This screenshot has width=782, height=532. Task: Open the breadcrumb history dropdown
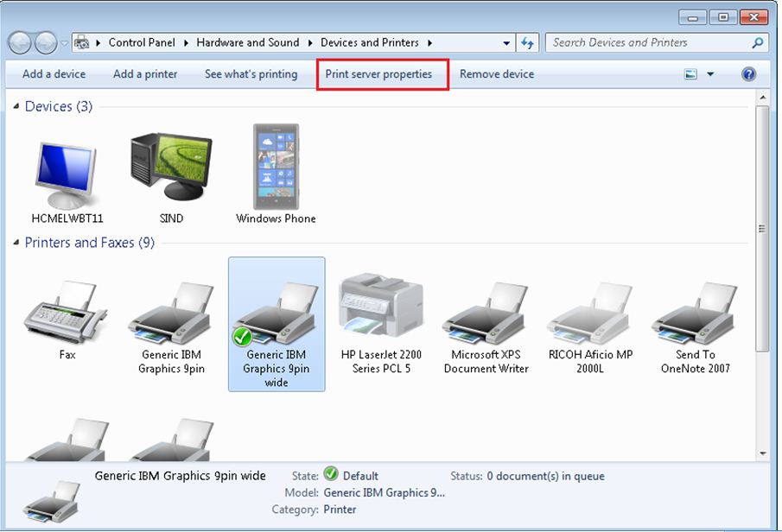505,41
